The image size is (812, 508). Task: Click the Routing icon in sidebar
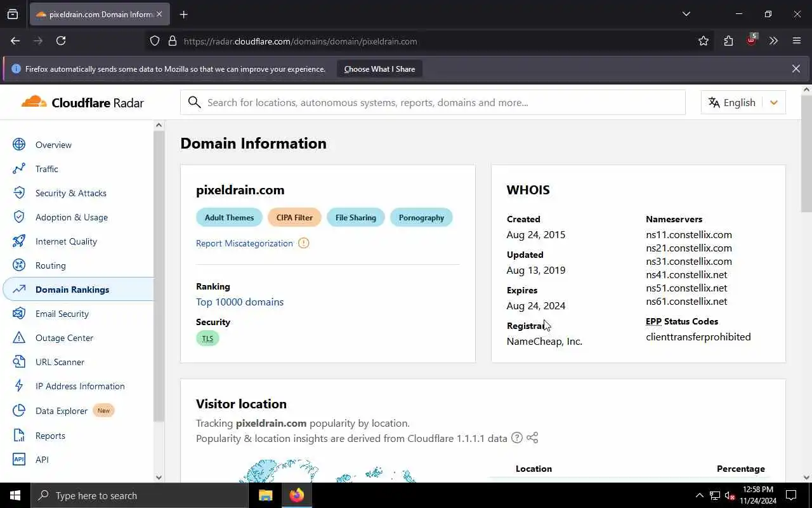(x=19, y=265)
